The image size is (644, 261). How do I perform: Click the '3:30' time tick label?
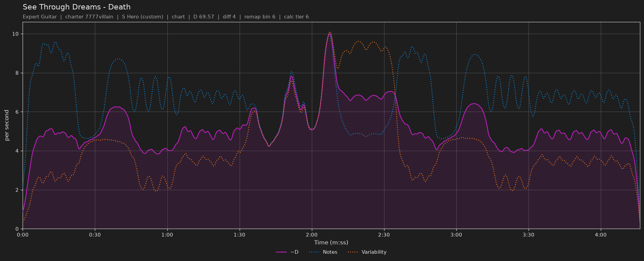click(528, 235)
